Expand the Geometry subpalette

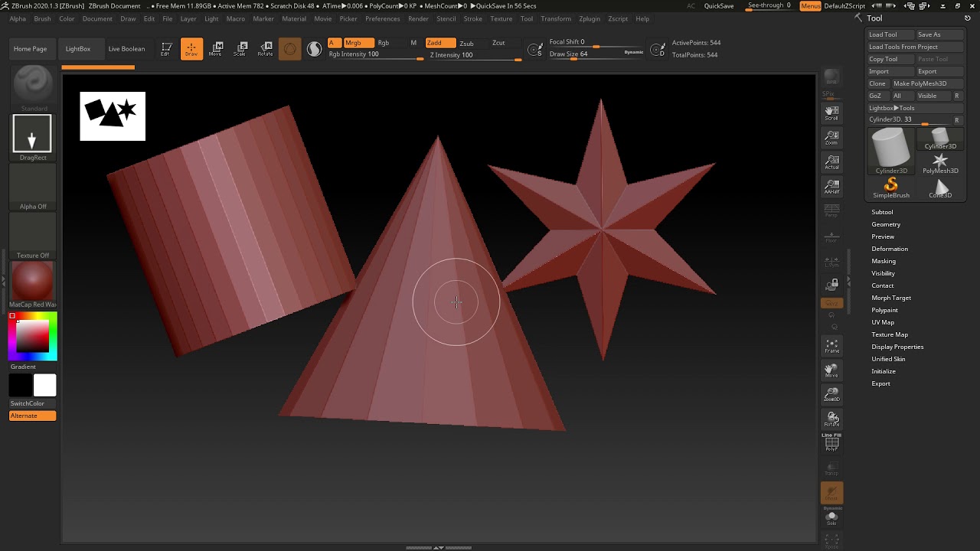pyautogui.click(x=886, y=224)
